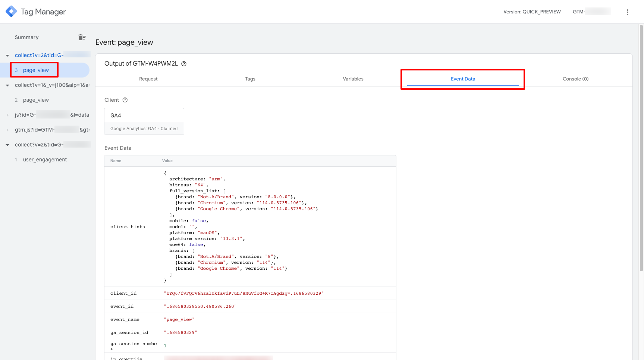Expand the js?id=G- request entry

coord(7,115)
